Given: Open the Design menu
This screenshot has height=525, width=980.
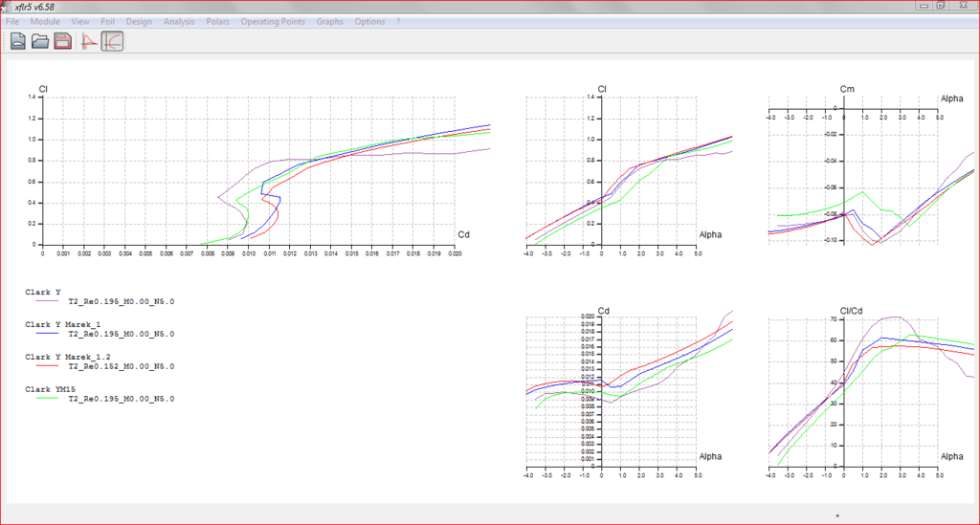Looking at the screenshot, I should [x=139, y=21].
